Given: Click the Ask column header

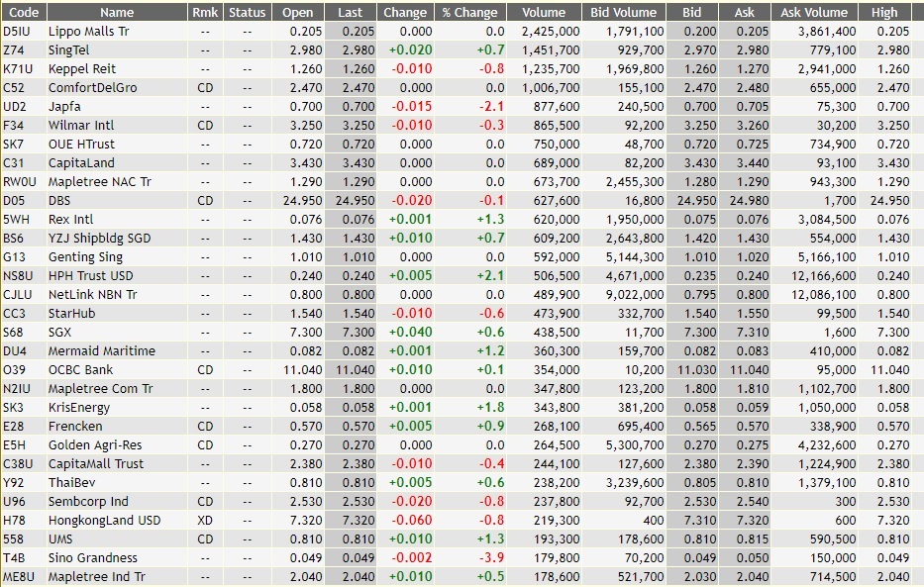Looking at the screenshot, I should [x=745, y=12].
